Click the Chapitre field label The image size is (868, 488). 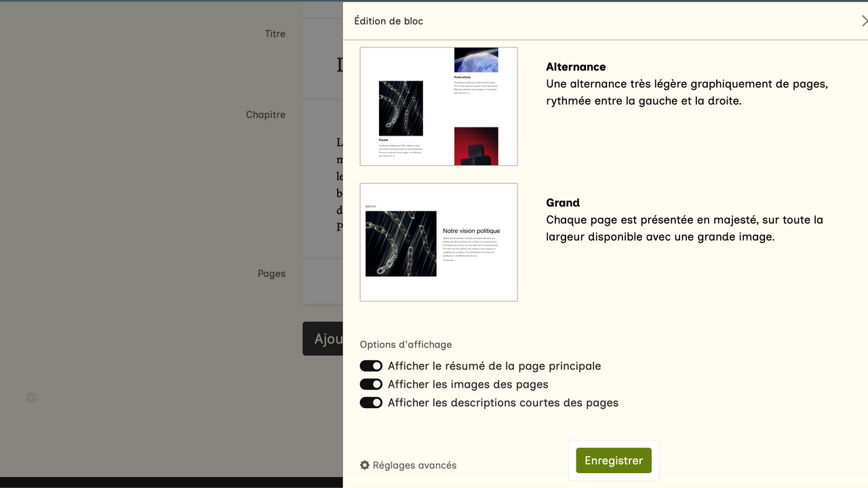[x=265, y=115]
